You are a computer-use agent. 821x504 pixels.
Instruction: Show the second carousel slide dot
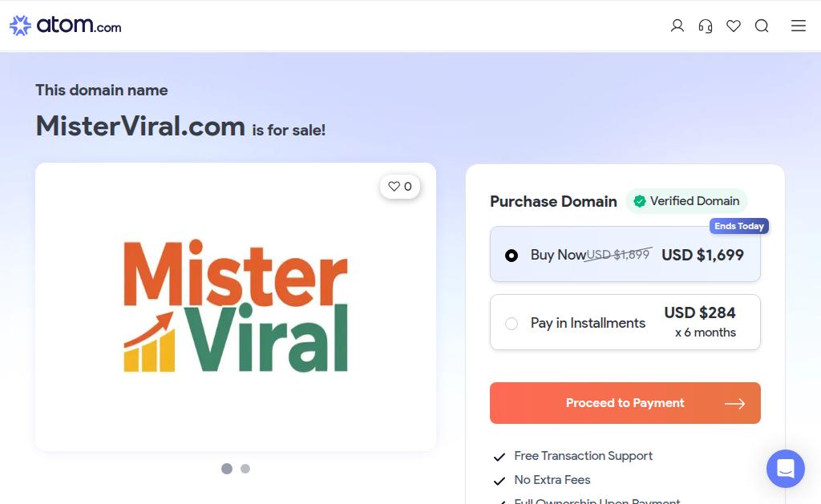point(245,469)
